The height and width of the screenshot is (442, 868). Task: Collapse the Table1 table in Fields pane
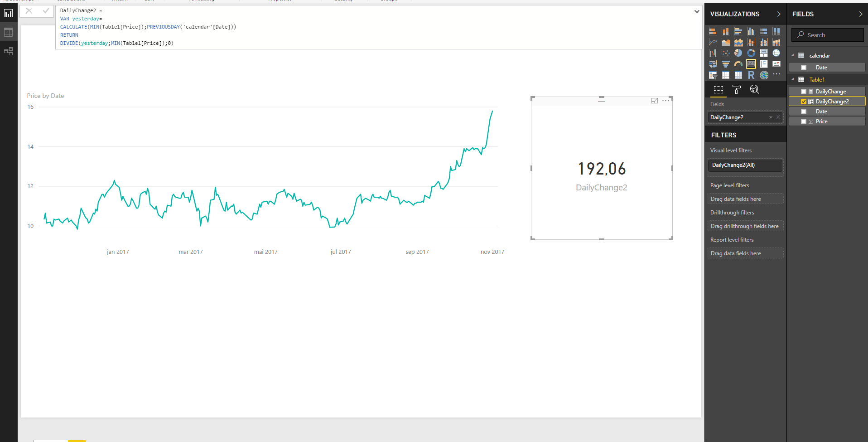[x=793, y=79]
